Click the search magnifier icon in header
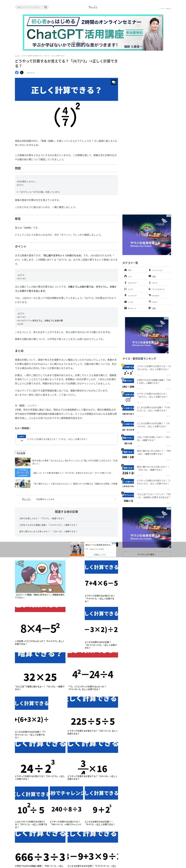This screenshot has height=868, width=186. pyautogui.click(x=46, y=7)
